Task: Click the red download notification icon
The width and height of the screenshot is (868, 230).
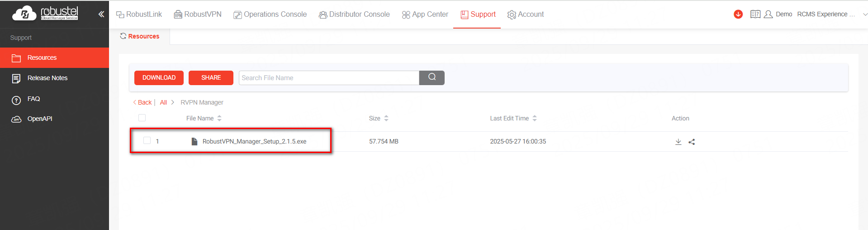Action: point(738,14)
